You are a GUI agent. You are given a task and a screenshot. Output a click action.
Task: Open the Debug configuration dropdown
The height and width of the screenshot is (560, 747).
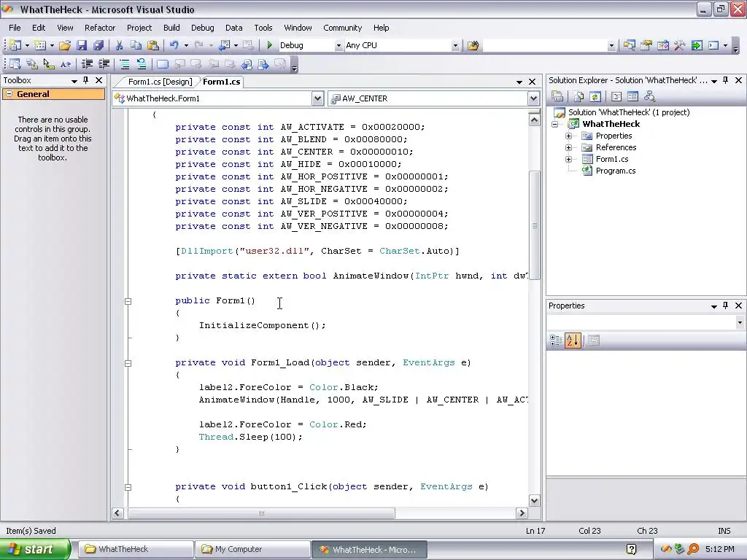pos(338,45)
